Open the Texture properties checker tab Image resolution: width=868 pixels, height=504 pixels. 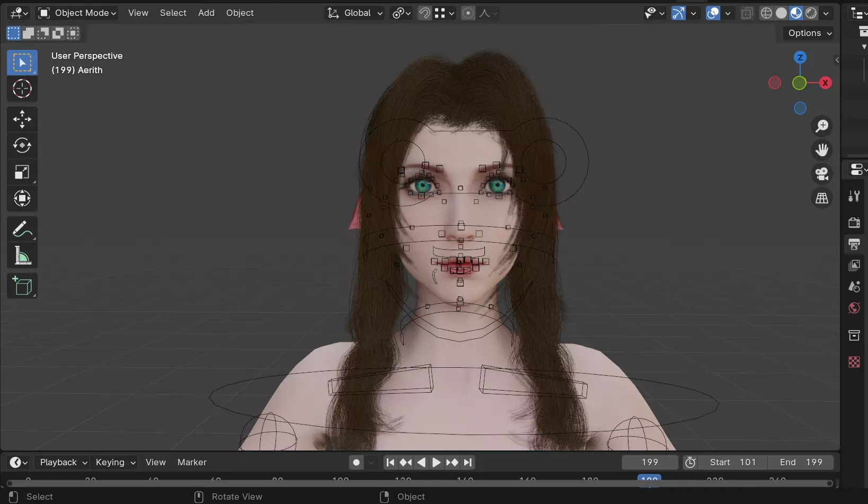point(854,362)
